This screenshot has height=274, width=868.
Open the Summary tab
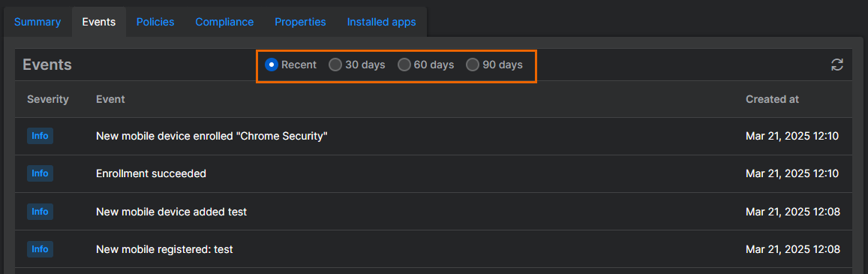point(38,22)
